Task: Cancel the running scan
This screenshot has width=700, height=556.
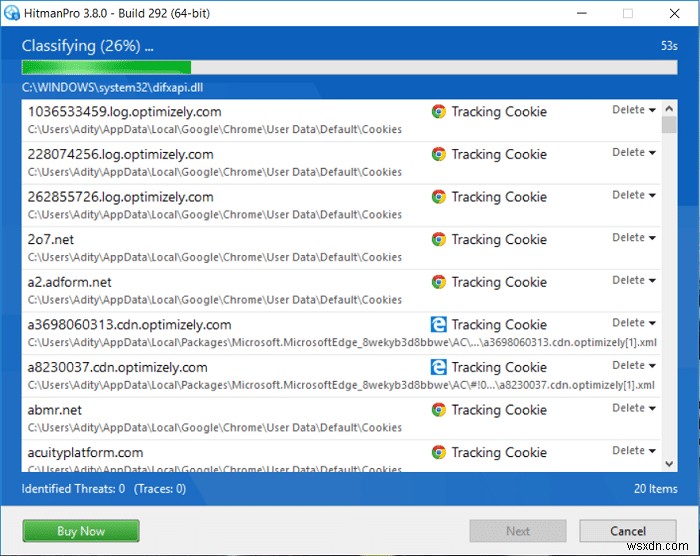Action: click(628, 531)
